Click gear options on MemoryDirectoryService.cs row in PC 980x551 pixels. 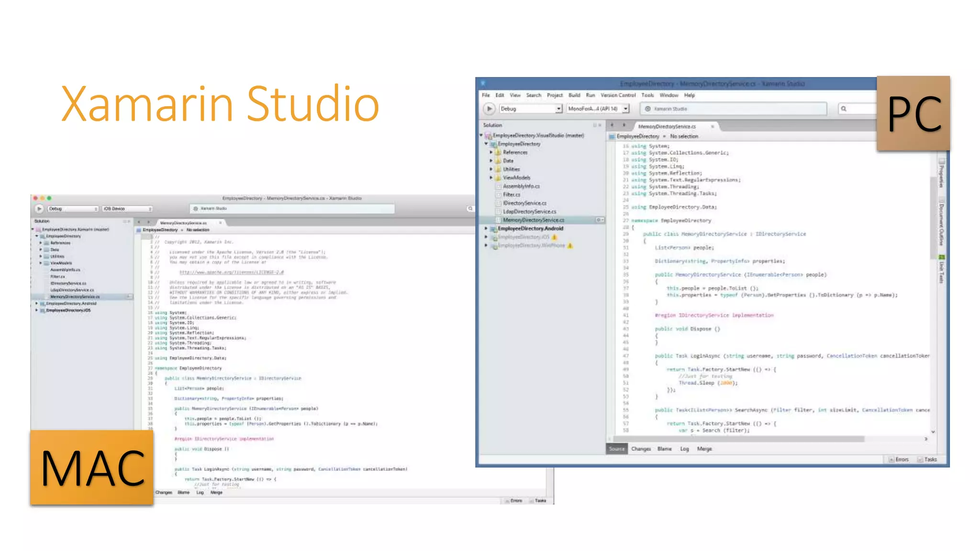coord(599,220)
